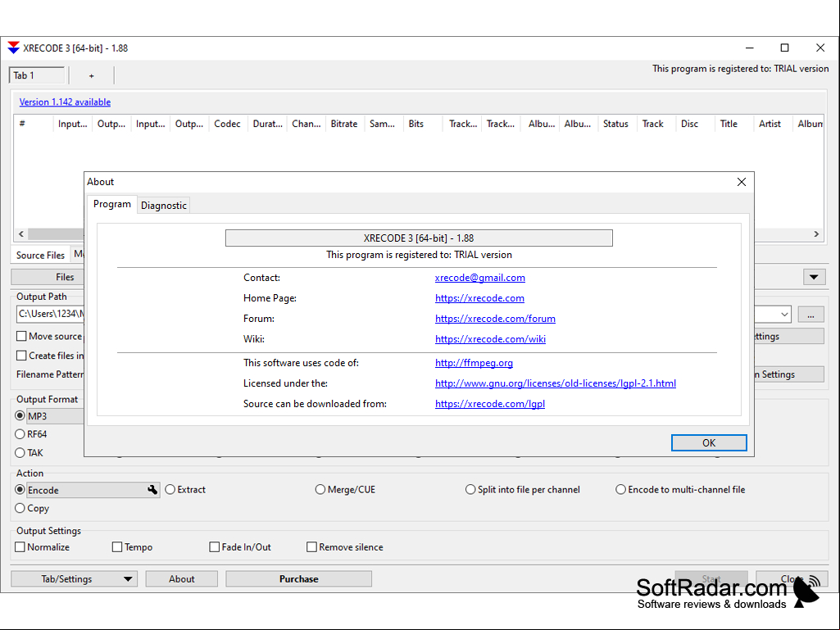Viewport: 840px width, 630px height.
Task: Click the Purchase button
Action: (x=298, y=579)
